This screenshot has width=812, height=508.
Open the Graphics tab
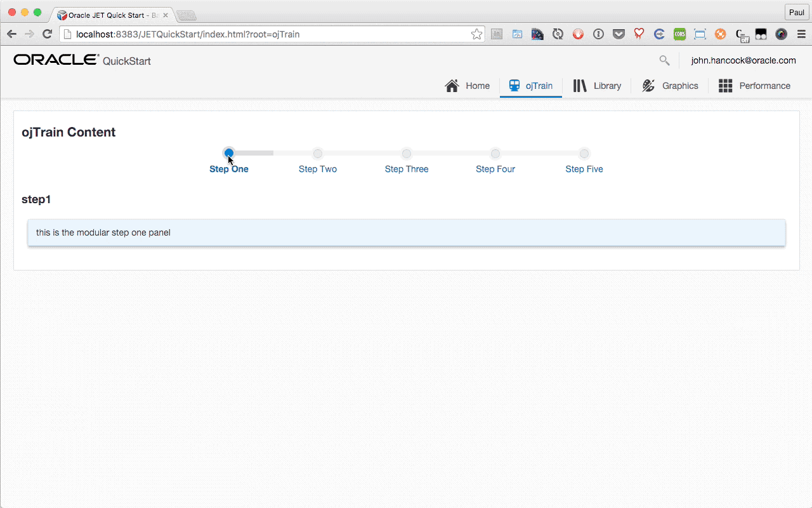point(670,86)
